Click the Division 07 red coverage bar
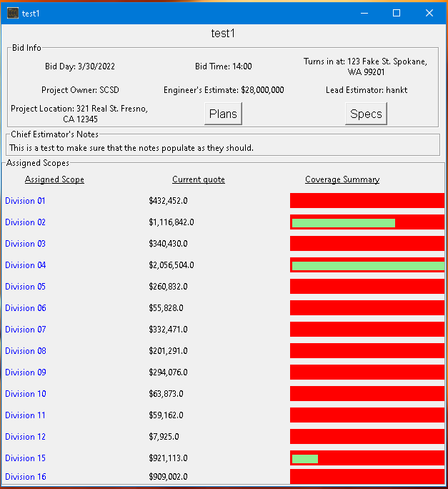The image size is (448, 489). [x=367, y=330]
